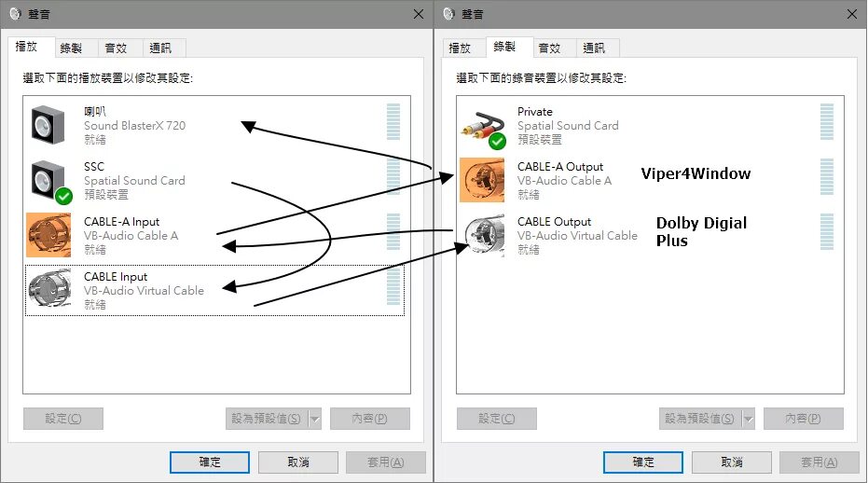Image resolution: width=868 pixels, height=483 pixels.
Task: Click the level meter beside CABLE Input
Action: tap(393, 286)
